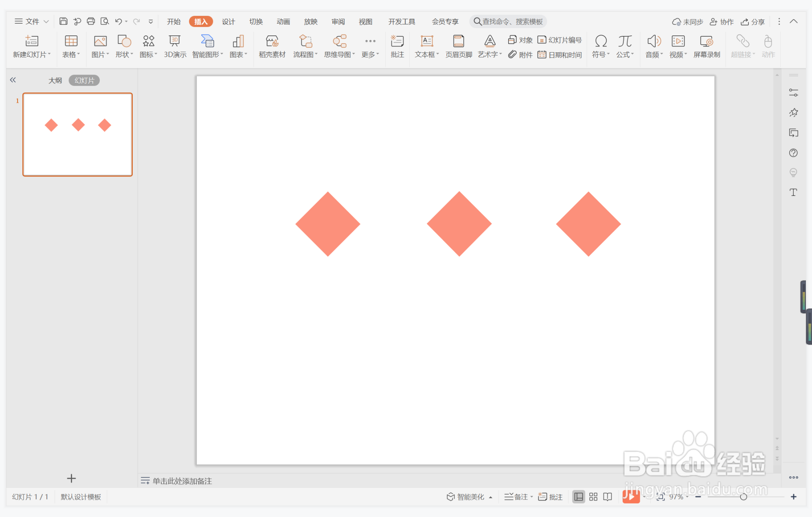Viewport: 812px width, 517px height.
Task: Click the save icon in quick toolbar
Action: tap(64, 21)
